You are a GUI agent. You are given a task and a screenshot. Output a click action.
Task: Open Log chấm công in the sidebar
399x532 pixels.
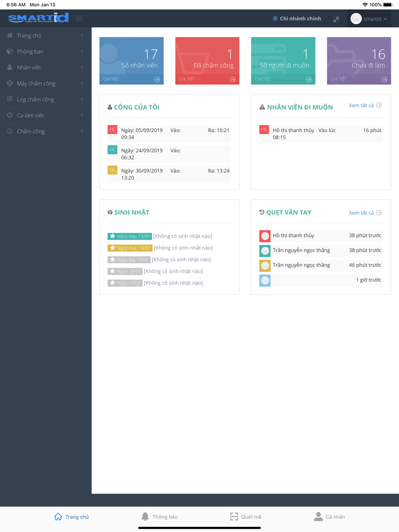point(45,99)
